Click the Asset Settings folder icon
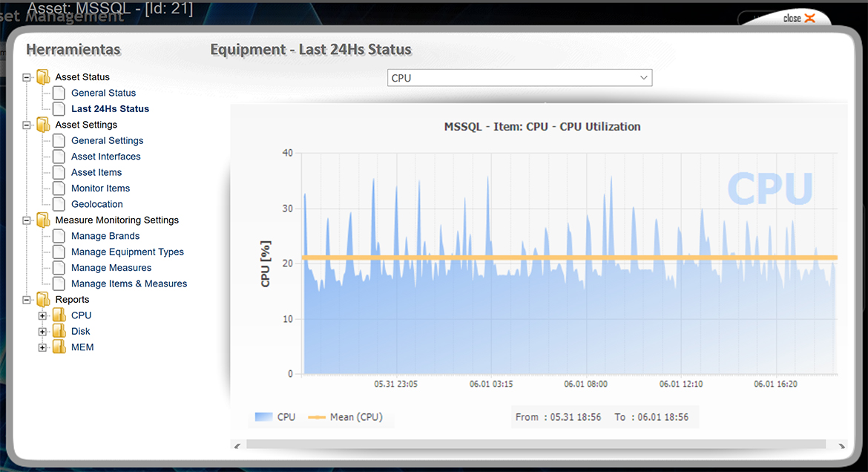Screen dimensions: 868x472 (x=44, y=125)
